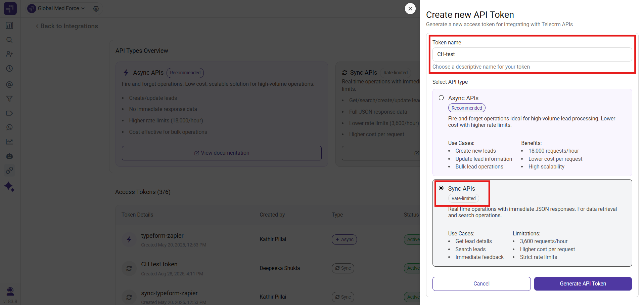Image resolution: width=644 pixels, height=305 pixels.
Task: Expand the Global Med Force workspace dropdown
Action: click(56, 8)
